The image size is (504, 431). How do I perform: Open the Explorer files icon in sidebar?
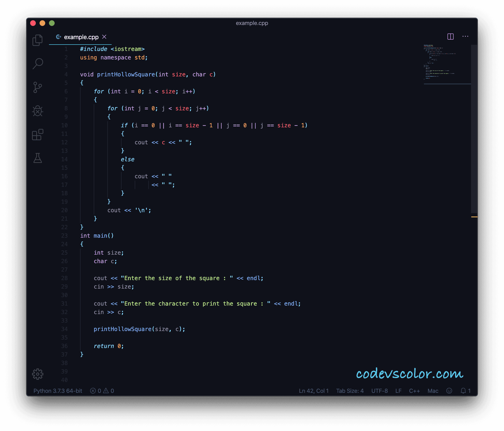click(37, 40)
